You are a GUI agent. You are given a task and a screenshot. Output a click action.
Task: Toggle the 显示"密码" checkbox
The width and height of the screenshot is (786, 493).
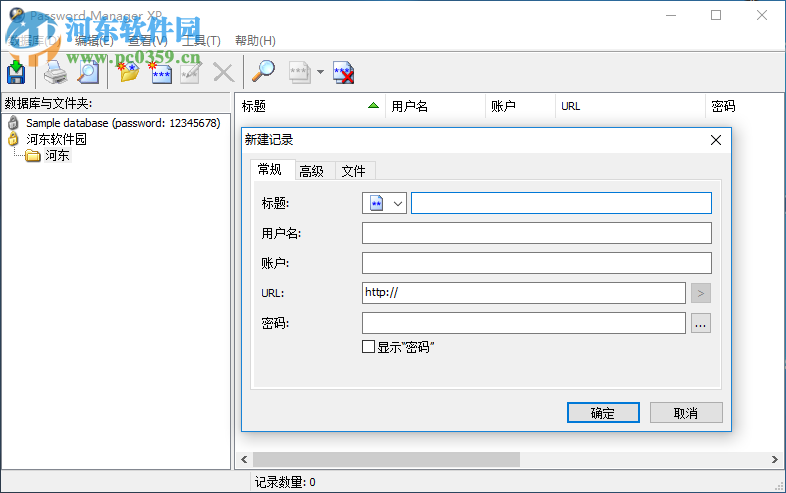(368, 347)
